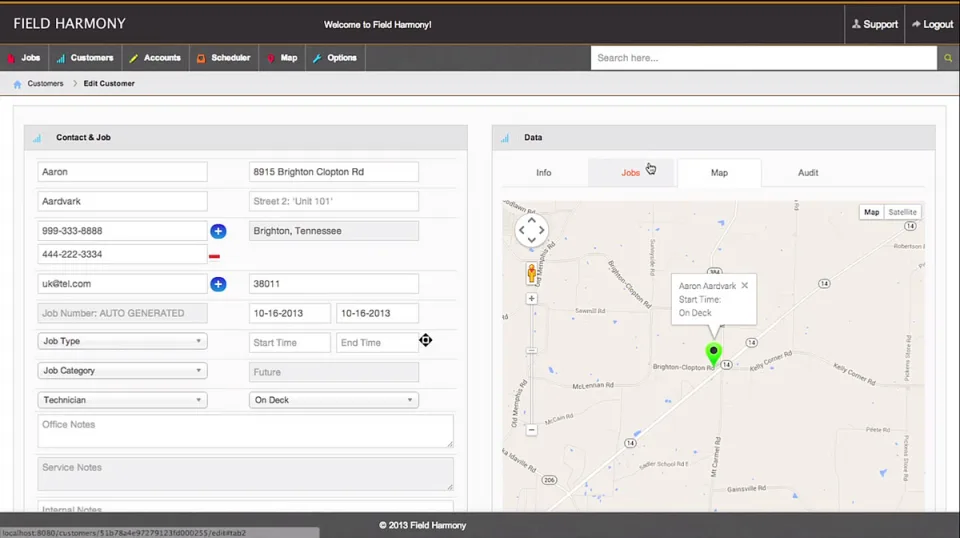Image resolution: width=960 pixels, height=538 pixels.
Task: Focus the Search here field
Action: click(763, 58)
